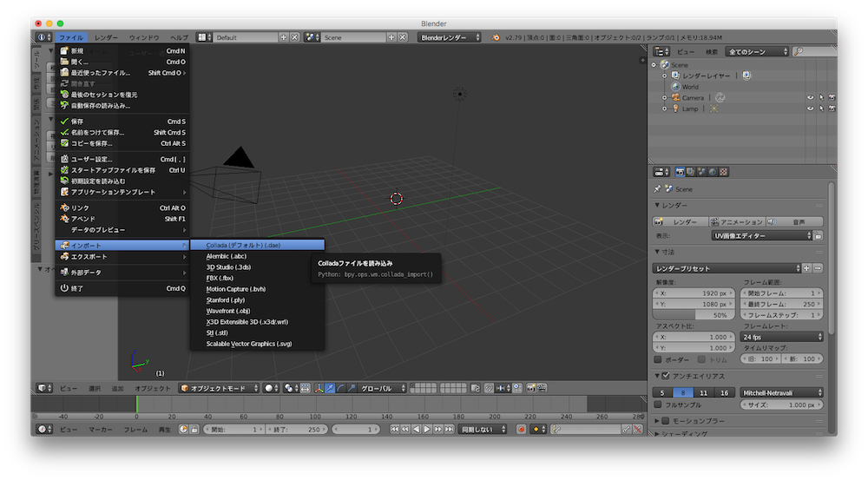Toggle the アンチエイリアス checkbox

[666, 376]
